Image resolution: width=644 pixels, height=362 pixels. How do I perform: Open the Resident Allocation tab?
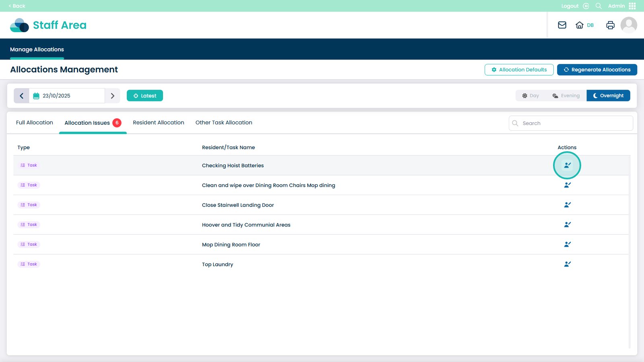(x=158, y=123)
